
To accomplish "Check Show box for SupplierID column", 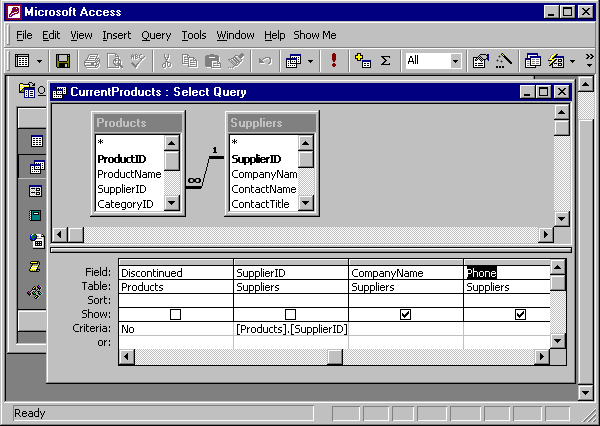I will [x=290, y=315].
